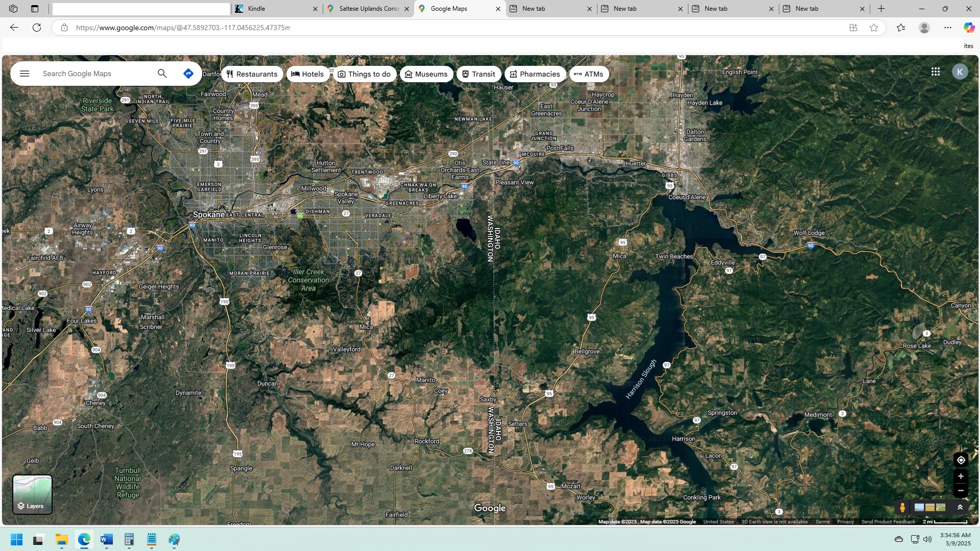Viewport: 980px width, 551px height.
Task: Switch to the Kindle tab
Action: [276, 9]
